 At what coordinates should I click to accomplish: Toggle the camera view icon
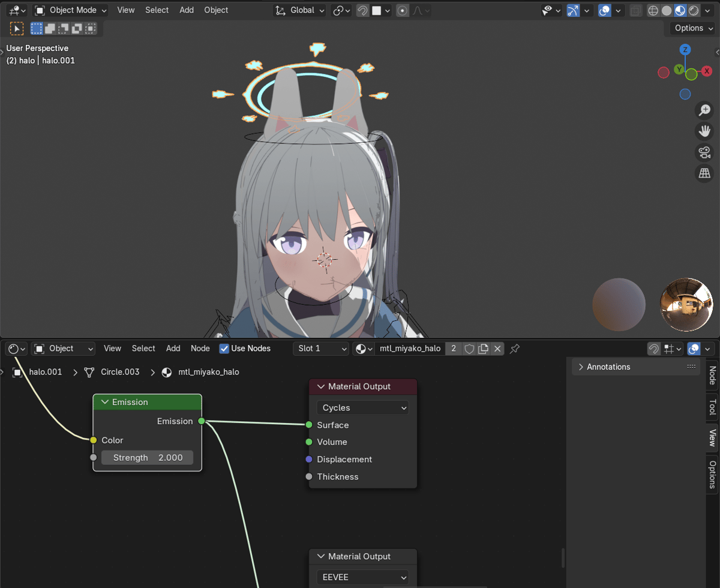point(704,152)
